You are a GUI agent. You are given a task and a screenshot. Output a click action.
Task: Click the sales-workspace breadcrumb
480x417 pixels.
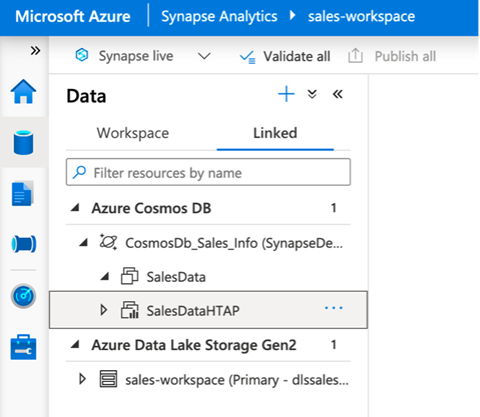pos(362,16)
